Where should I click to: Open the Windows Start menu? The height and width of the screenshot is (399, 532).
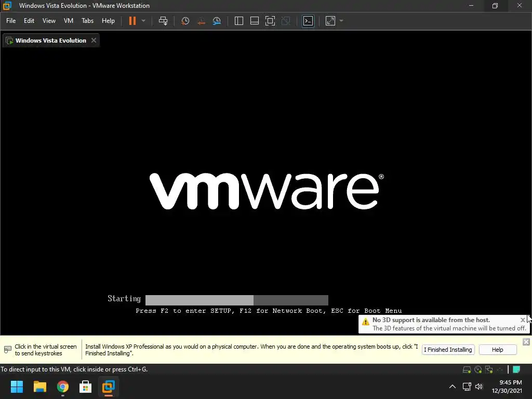pos(17,387)
